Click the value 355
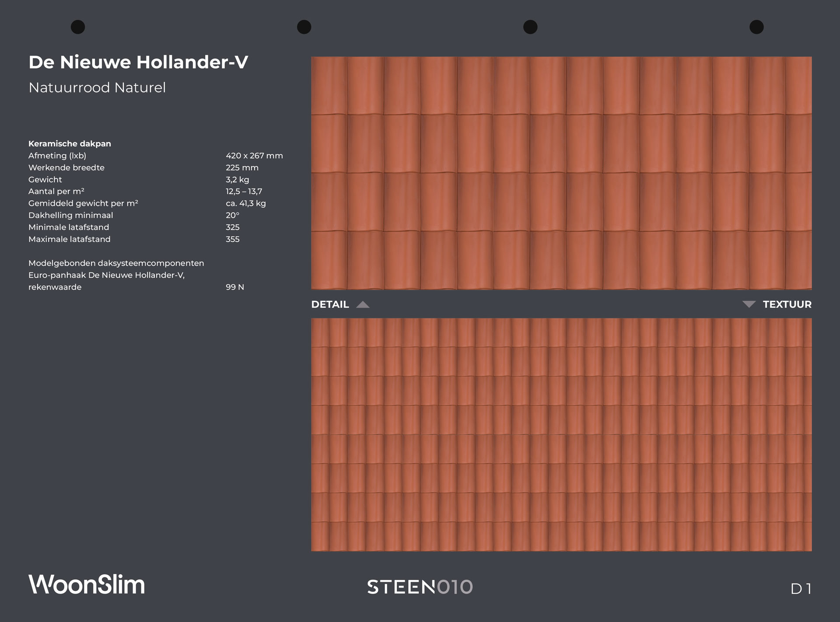840x622 pixels. pos(232,239)
